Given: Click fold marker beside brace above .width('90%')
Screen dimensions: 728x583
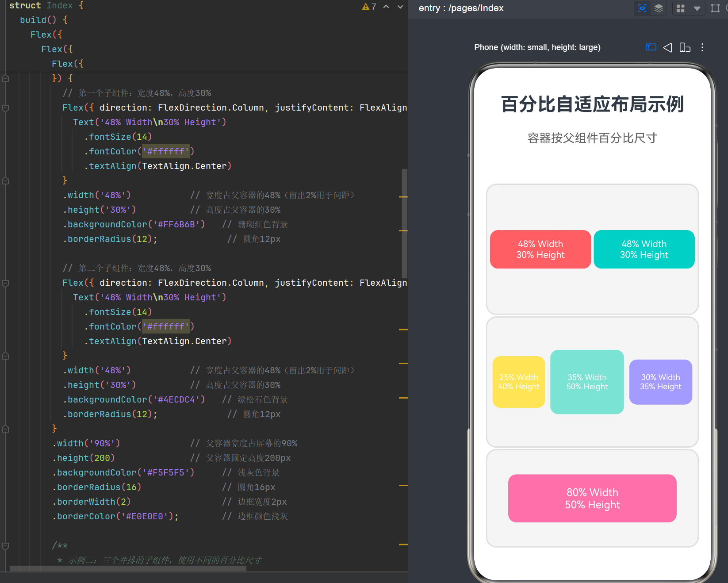Looking at the screenshot, I should click(5, 429).
